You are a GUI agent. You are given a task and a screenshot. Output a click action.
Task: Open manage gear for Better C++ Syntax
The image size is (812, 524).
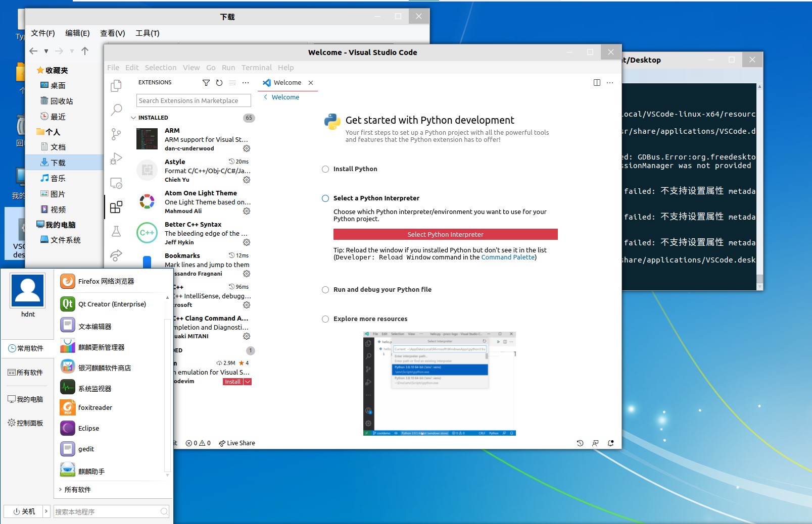pos(247,242)
